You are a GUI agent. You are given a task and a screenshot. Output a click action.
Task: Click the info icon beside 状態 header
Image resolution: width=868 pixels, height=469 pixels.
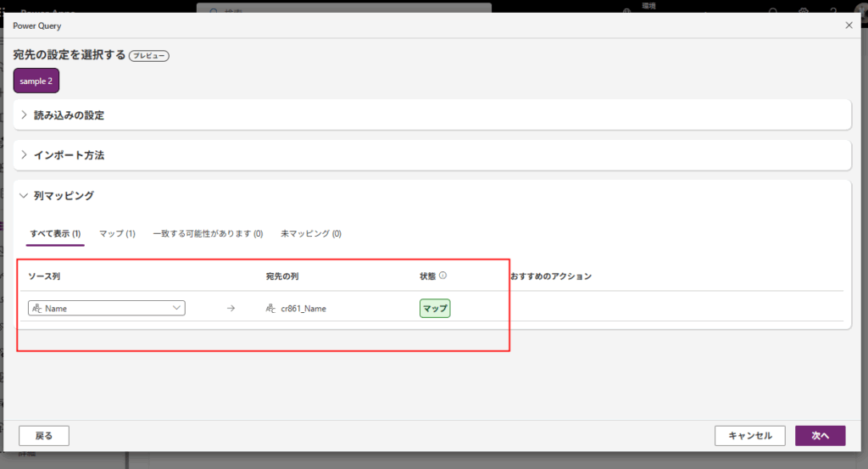point(443,276)
